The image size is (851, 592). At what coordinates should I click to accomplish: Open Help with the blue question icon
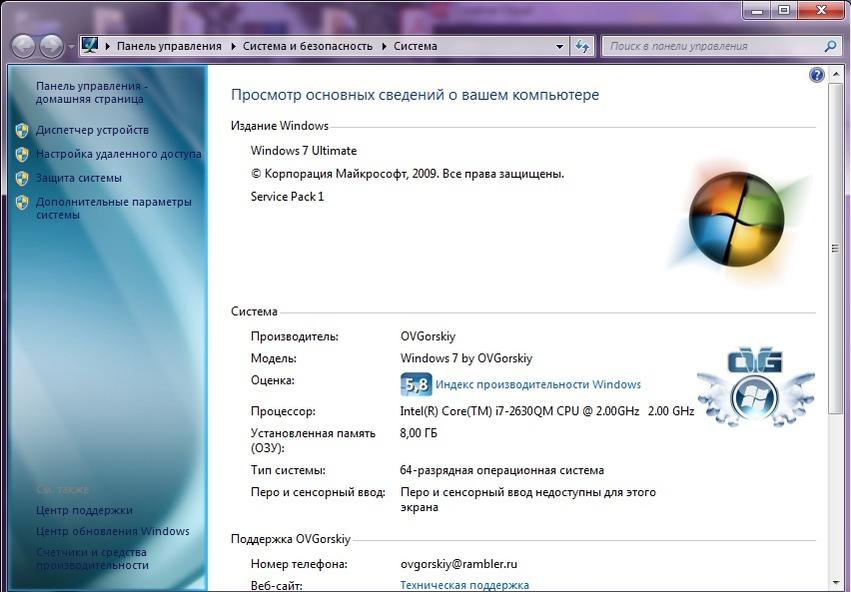[x=816, y=75]
